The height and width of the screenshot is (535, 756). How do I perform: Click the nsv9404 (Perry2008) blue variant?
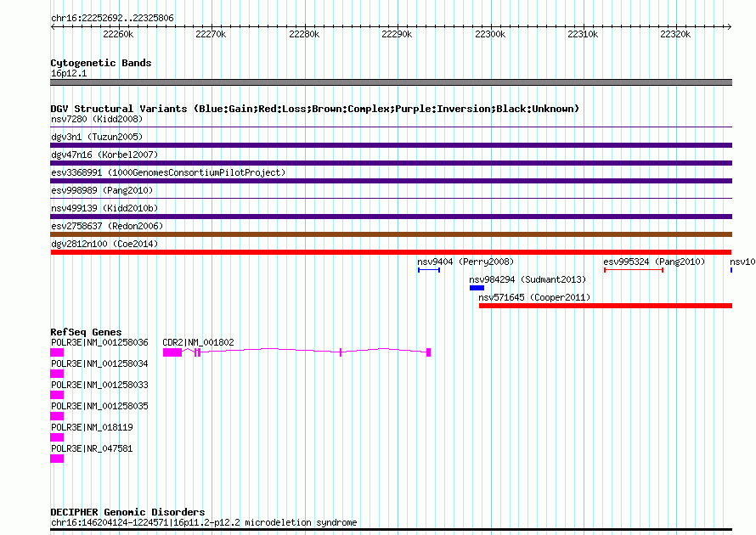[429, 270]
